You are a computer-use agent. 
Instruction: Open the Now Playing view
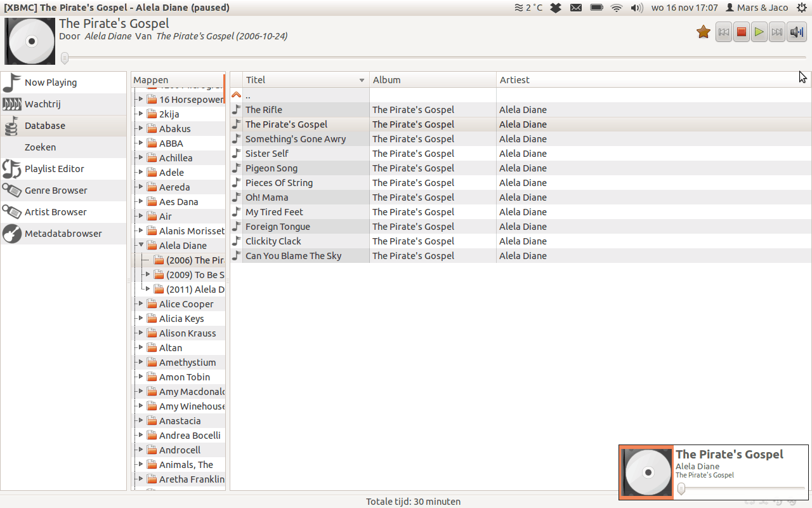point(63,83)
